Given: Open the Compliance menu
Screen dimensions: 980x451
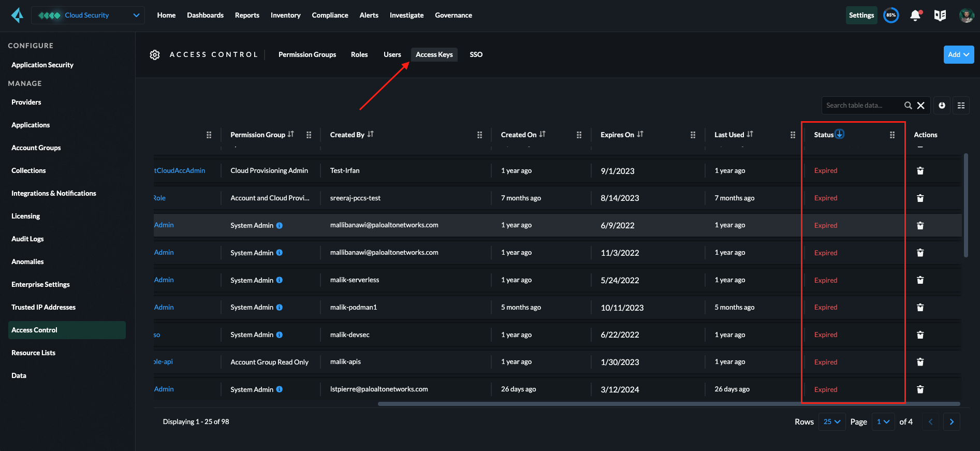Looking at the screenshot, I should coord(330,15).
